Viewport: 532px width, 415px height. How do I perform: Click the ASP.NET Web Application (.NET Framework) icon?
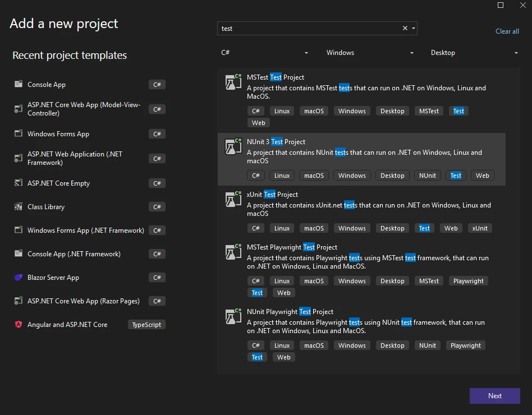click(19, 158)
